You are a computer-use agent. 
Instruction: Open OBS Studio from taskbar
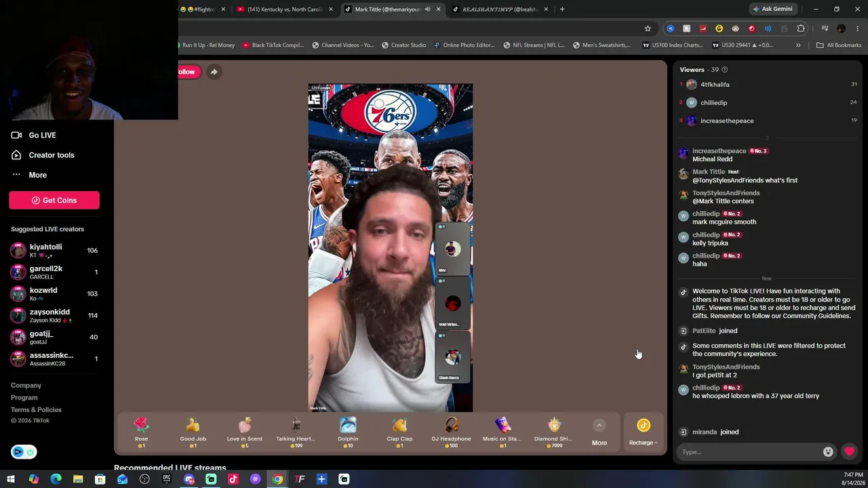(144, 479)
